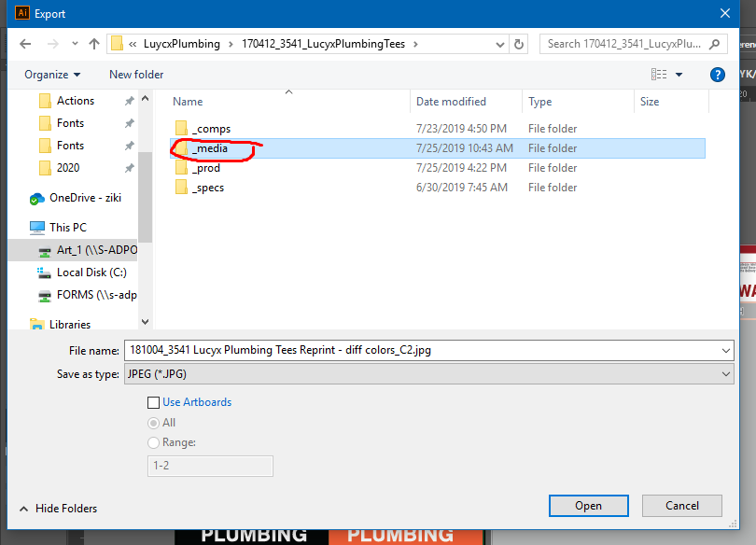Image resolution: width=756 pixels, height=545 pixels.
Task: Select the All radio button
Action: (x=152, y=422)
